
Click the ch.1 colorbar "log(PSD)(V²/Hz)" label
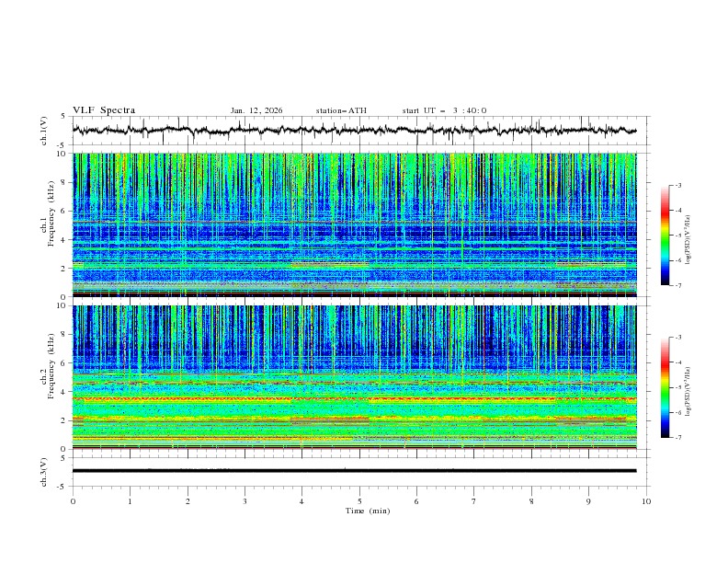(x=688, y=240)
